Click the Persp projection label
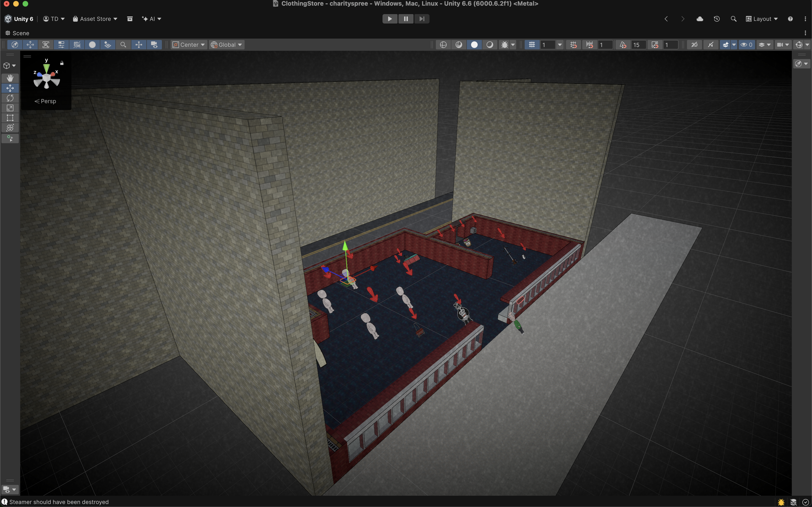The height and width of the screenshot is (507, 812). coord(45,101)
